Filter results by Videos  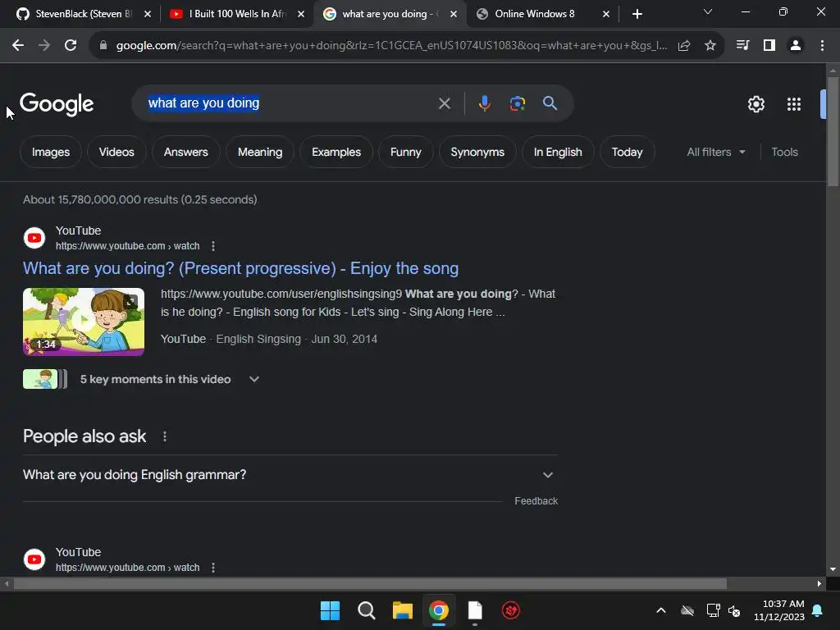coord(116,152)
